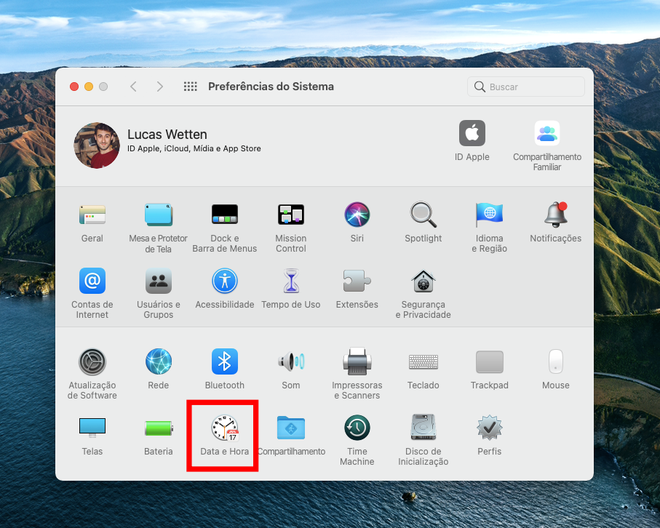Open Usuários e Grupos preferences
Image resolution: width=660 pixels, height=528 pixels.
(x=158, y=281)
